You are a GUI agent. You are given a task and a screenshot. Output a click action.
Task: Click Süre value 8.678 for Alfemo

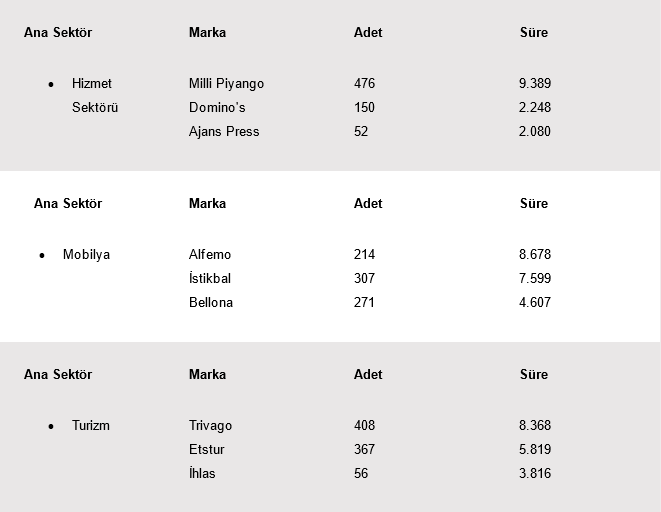point(535,255)
